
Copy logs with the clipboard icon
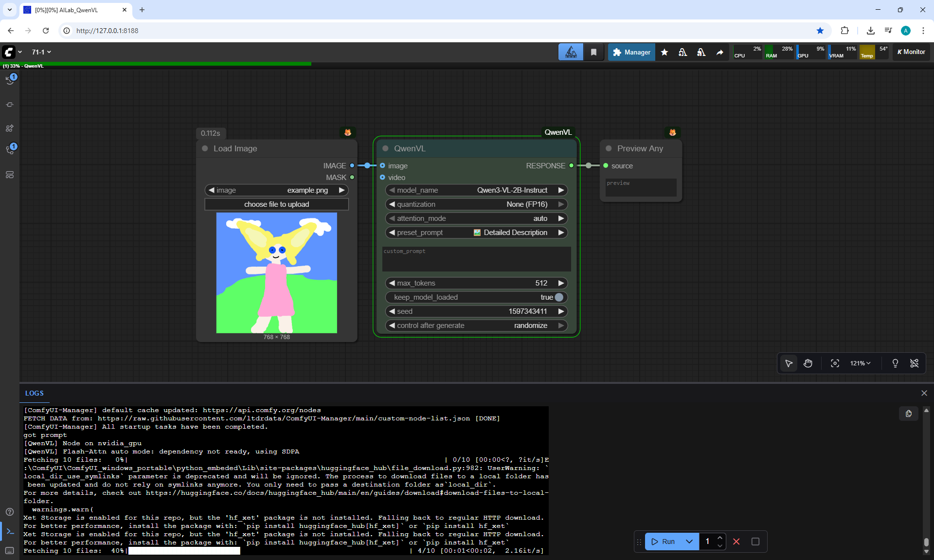[908, 414]
